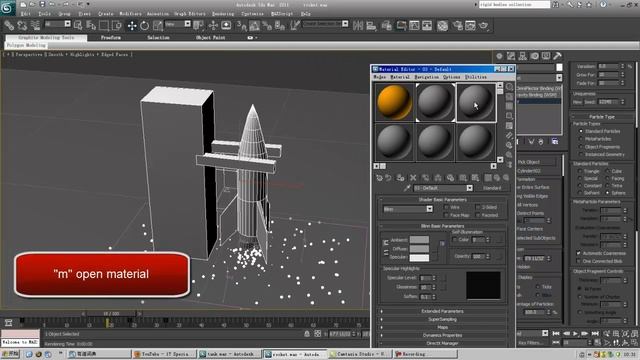Enable the 2-Sided checkbox
This screenshot has height=360, width=640.
[x=477, y=207]
